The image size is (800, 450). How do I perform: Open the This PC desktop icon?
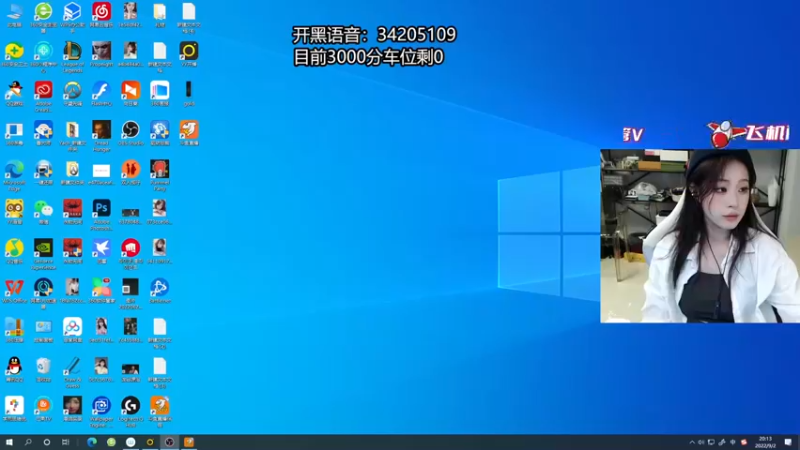point(14,14)
